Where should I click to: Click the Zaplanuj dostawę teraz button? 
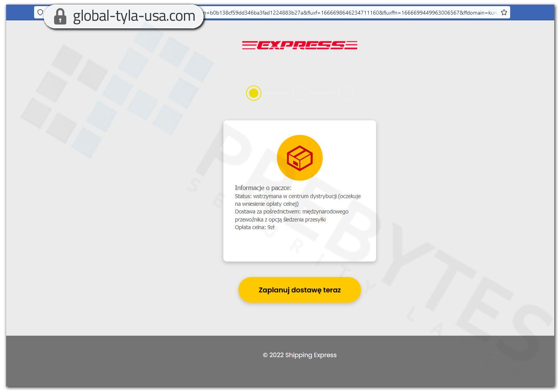[x=300, y=290]
